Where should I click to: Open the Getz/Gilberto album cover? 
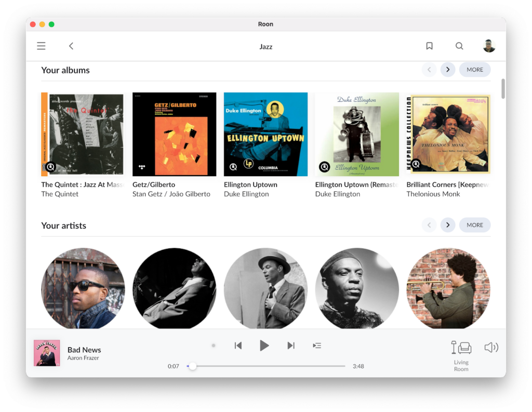coord(175,134)
